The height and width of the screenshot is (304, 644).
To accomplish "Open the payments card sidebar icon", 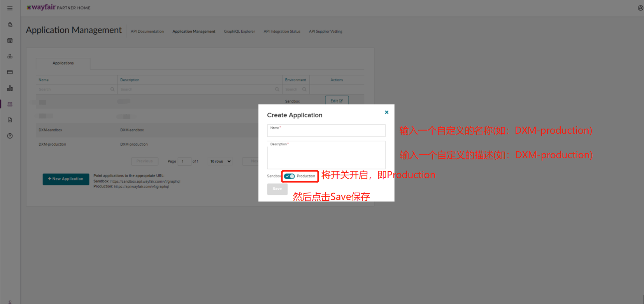I will coord(10,72).
